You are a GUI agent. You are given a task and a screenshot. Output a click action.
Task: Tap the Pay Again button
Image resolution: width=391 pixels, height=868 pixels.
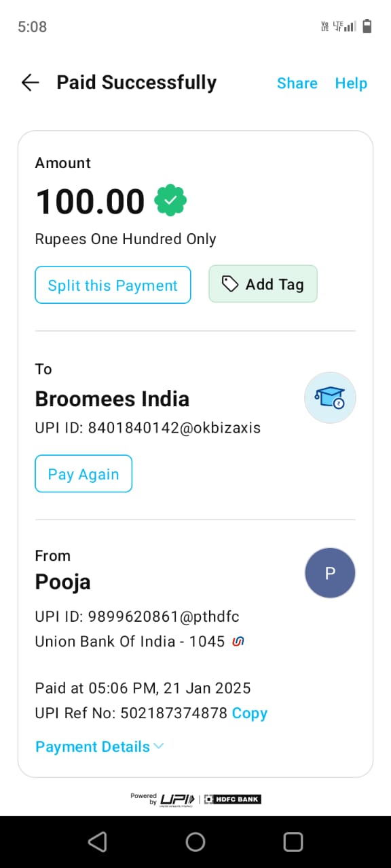click(83, 473)
